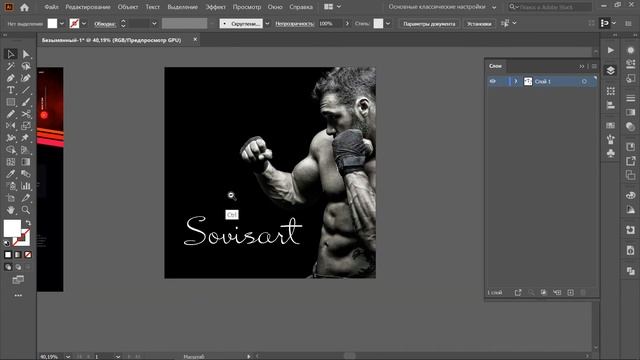Click the Обводка stroke link
The height and width of the screenshot is (360, 640).
point(105,24)
